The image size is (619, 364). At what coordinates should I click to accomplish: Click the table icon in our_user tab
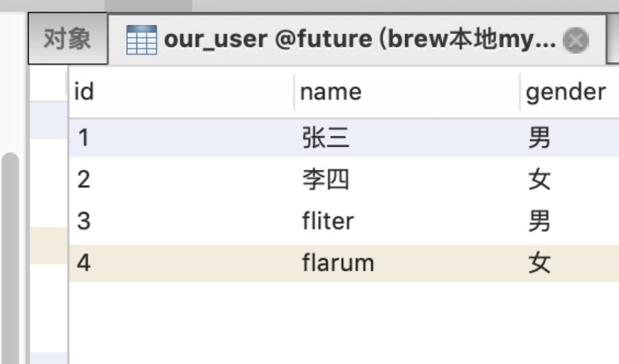pyautogui.click(x=141, y=40)
